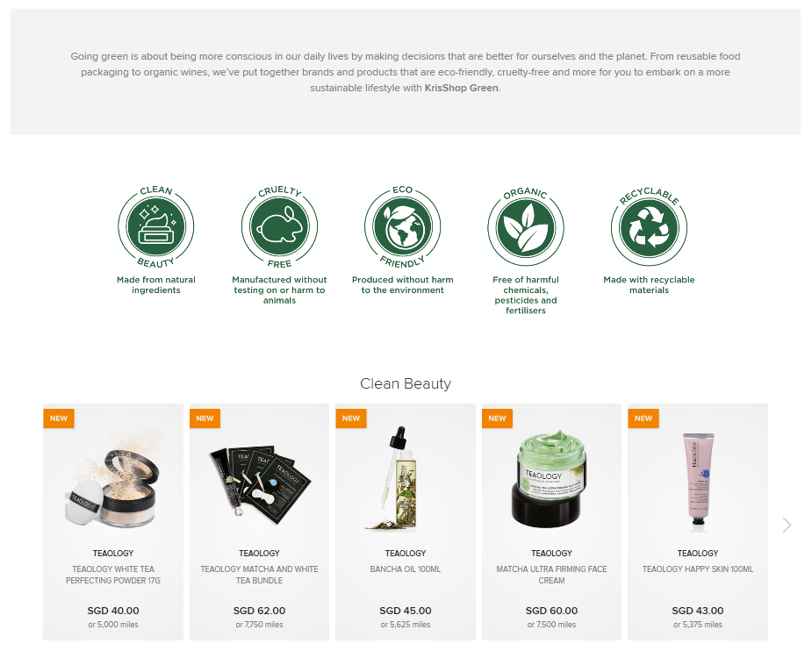
Task: Click the Clean Beauty jar icon
Action: (156, 226)
